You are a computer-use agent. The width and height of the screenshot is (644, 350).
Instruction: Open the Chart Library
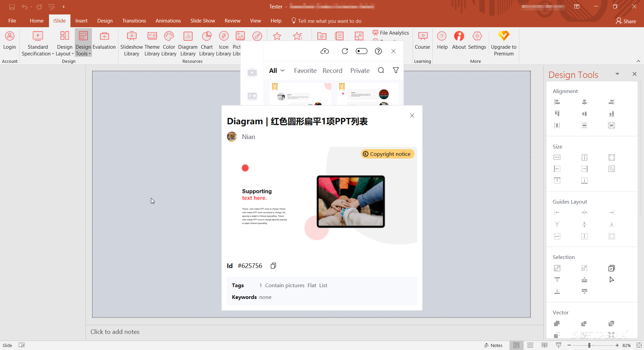coord(207,44)
